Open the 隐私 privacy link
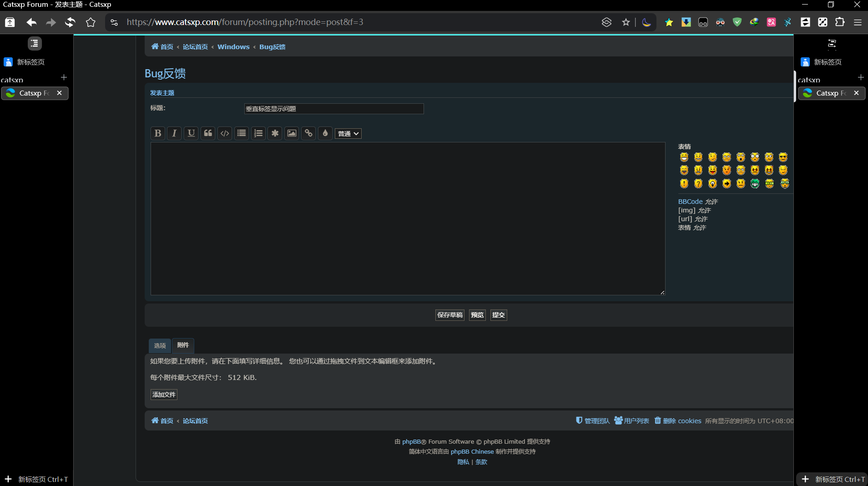Viewport: 868px width, 486px height. coord(463,462)
